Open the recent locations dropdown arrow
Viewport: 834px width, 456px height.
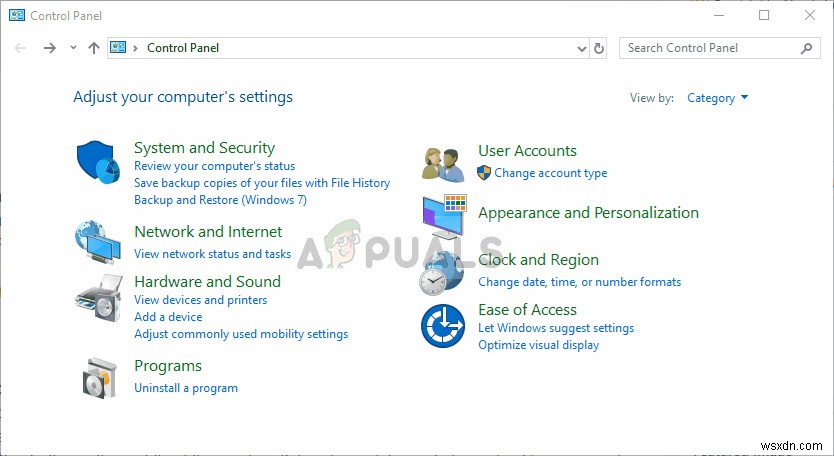pyautogui.click(x=73, y=48)
